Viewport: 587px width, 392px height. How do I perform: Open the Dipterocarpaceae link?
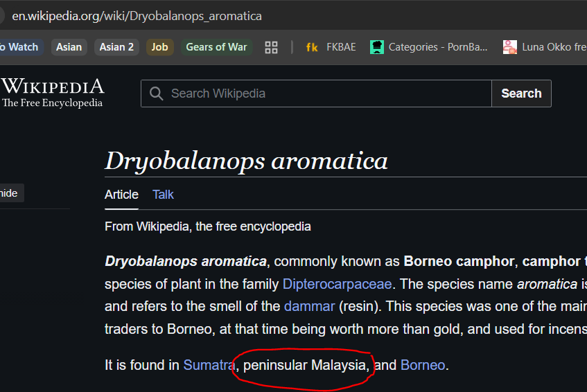point(337,284)
